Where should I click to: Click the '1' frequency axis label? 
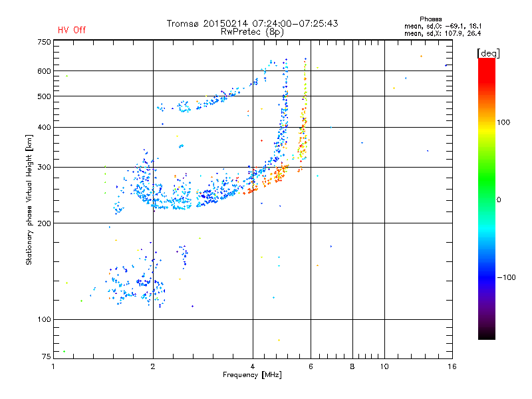click(x=53, y=366)
